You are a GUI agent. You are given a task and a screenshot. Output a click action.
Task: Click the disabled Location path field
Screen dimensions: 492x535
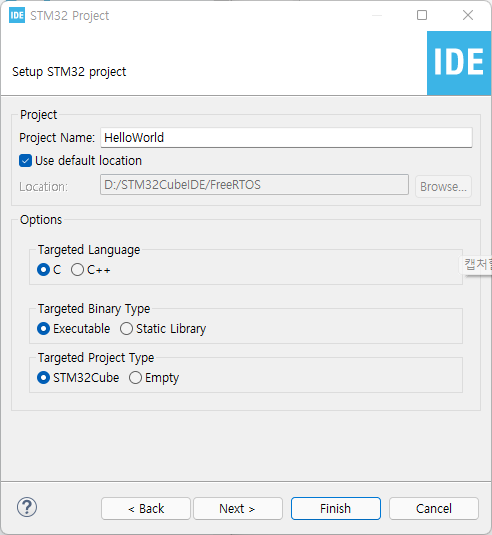(x=254, y=185)
